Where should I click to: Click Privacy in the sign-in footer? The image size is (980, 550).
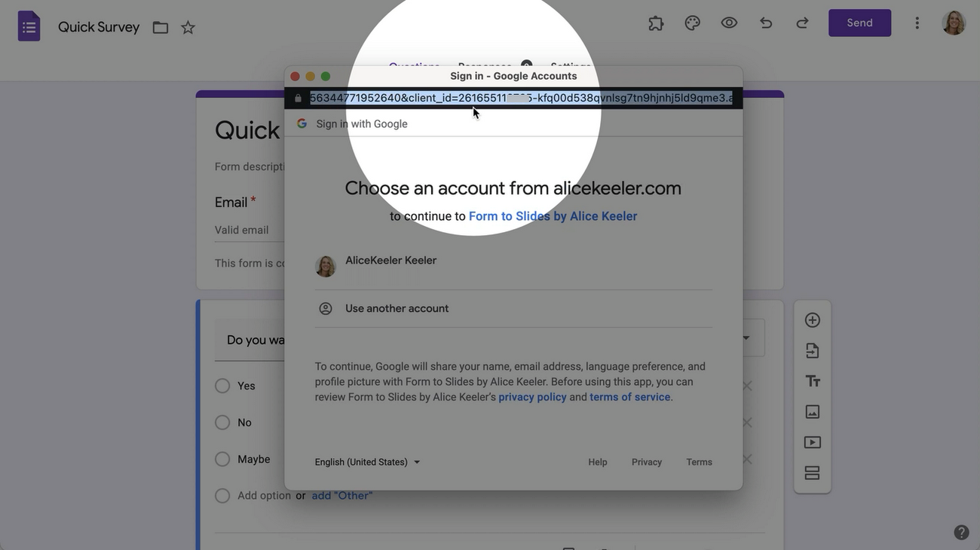coord(647,462)
